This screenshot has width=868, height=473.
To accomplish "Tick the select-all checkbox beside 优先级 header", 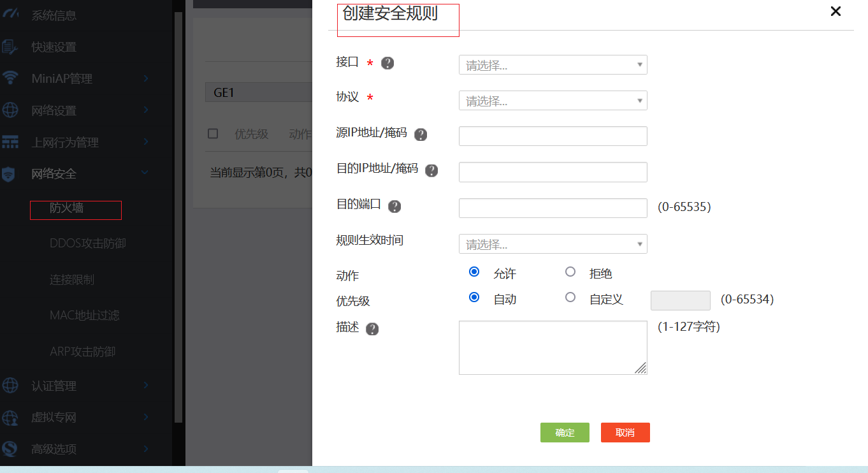I will [x=213, y=133].
